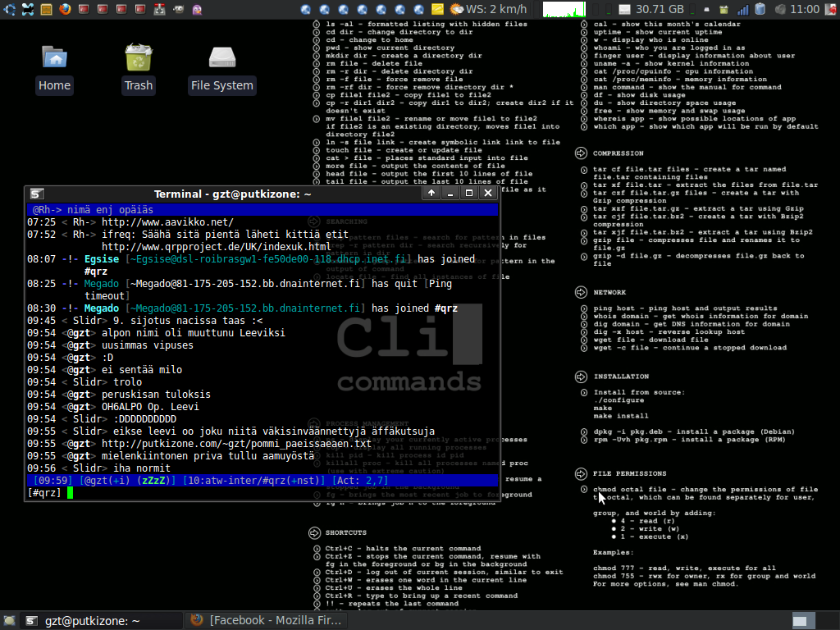Open the Terminal window menu icon
Screen dimensions: 840x630
tap(37, 194)
